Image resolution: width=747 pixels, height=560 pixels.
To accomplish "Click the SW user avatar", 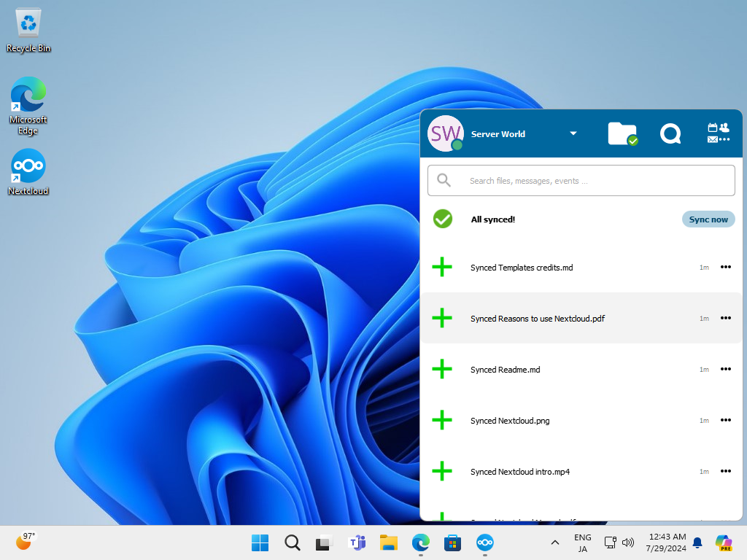I will click(446, 133).
